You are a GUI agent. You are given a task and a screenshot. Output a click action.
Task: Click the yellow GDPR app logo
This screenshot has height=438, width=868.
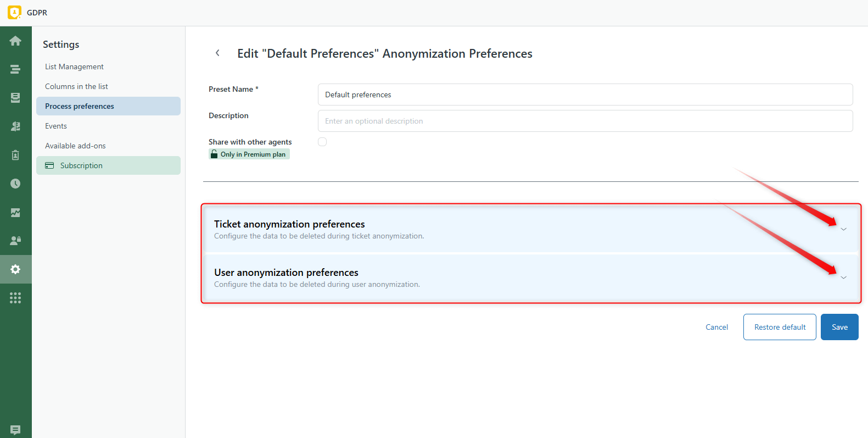pos(14,12)
